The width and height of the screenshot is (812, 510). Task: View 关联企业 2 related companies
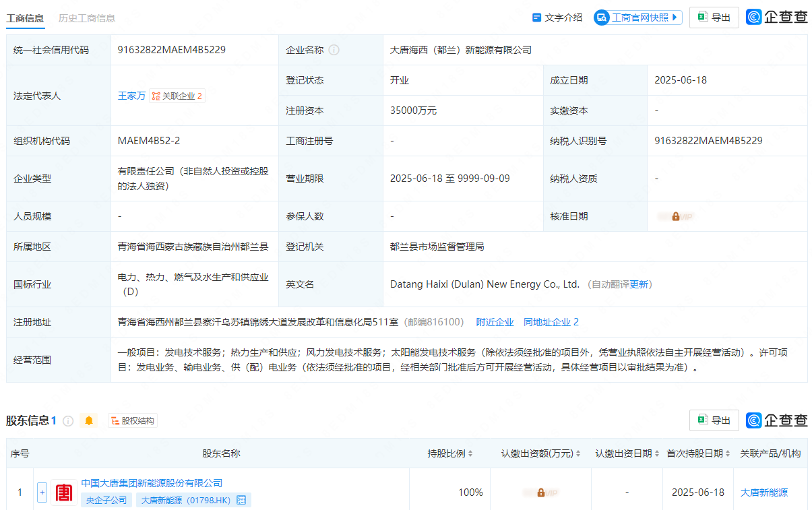coord(177,96)
